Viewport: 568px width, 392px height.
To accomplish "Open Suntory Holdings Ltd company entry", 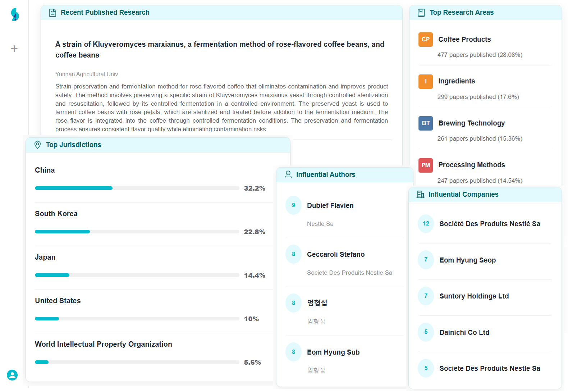I will click(x=474, y=296).
